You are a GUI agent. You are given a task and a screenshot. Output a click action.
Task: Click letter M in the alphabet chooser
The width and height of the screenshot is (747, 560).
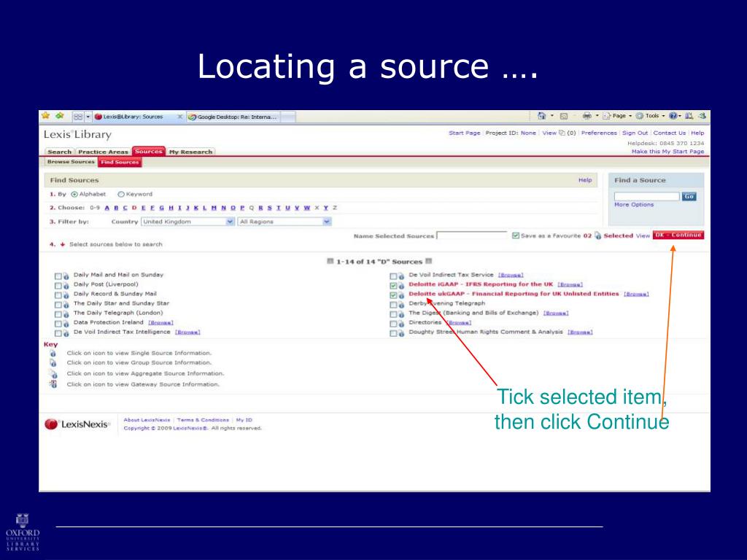pos(214,208)
